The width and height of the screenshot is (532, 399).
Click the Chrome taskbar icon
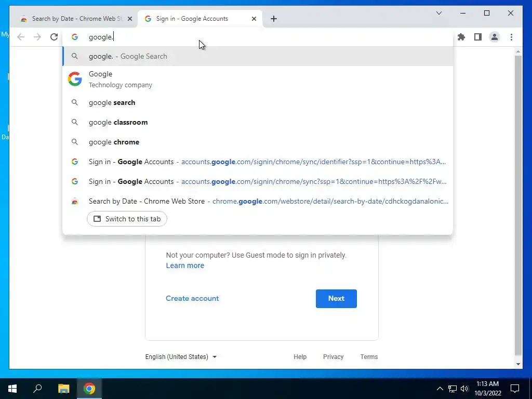(x=89, y=389)
